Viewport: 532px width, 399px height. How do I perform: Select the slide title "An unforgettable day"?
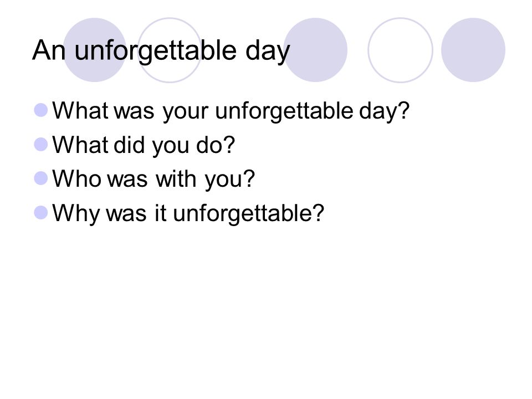pyautogui.click(x=161, y=51)
